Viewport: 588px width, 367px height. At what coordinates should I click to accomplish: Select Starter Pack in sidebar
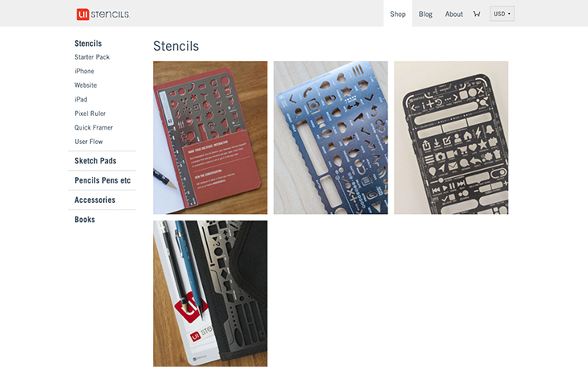point(92,57)
